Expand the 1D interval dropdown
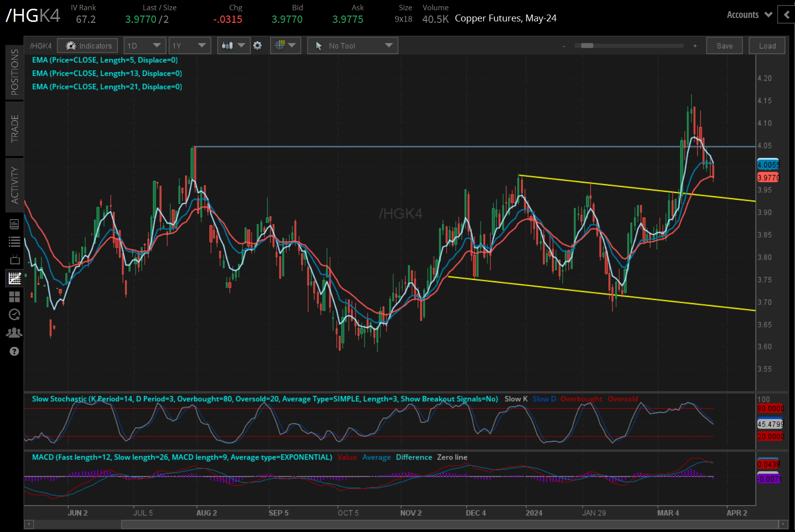The width and height of the screenshot is (795, 532). coord(144,46)
